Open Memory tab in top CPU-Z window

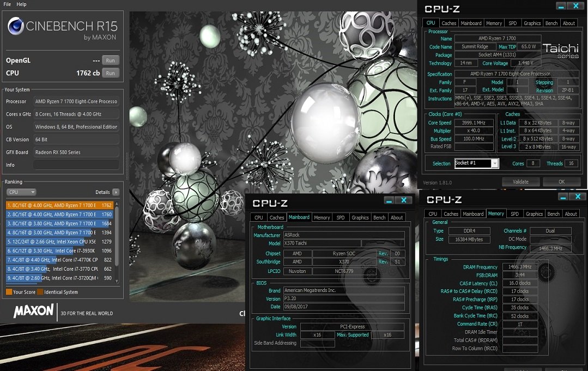click(x=494, y=23)
